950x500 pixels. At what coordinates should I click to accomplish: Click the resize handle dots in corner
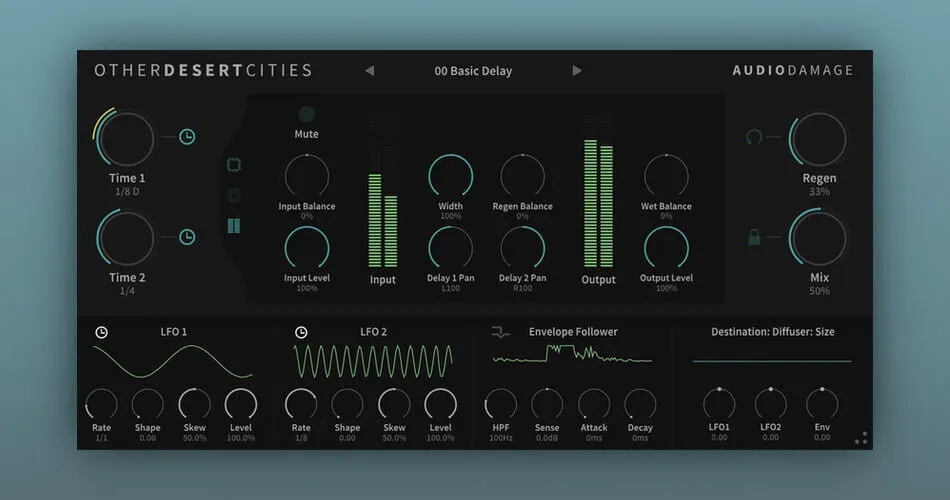pyautogui.click(x=861, y=438)
